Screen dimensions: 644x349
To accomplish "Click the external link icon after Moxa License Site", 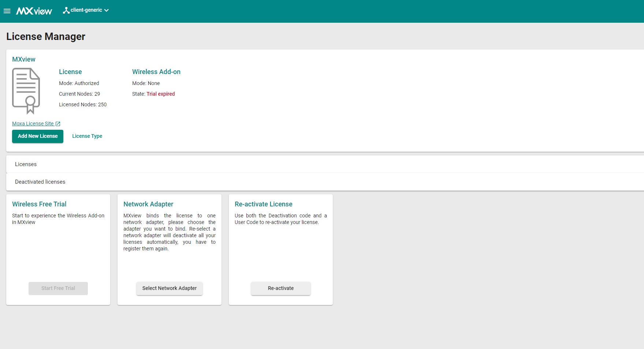I will click(x=58, y=124).
